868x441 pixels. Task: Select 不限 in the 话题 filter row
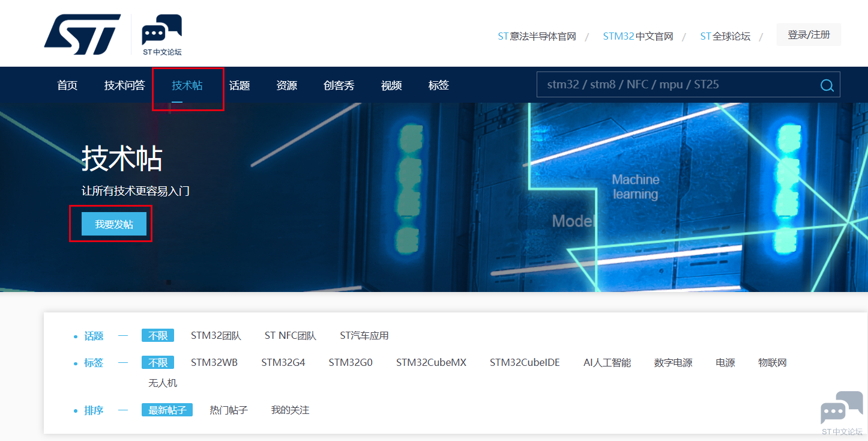pos(158,335)
